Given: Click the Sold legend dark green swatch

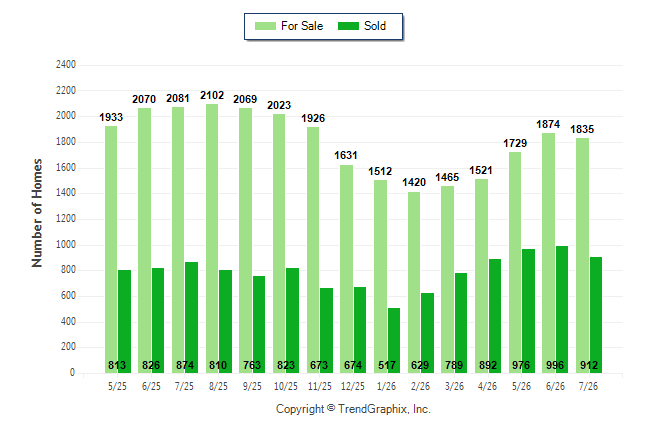Looking at the screenshot, I should 348,26.
